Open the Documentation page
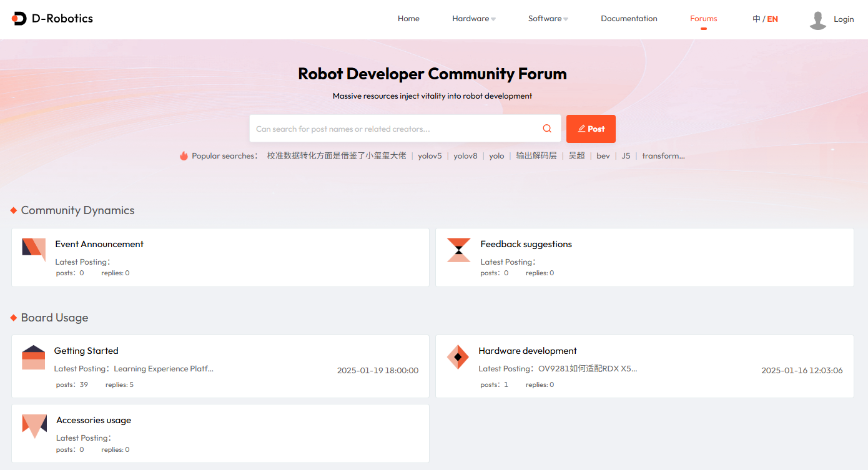The image size is (868, 470). pyautogui.click(x=629, y=19)
